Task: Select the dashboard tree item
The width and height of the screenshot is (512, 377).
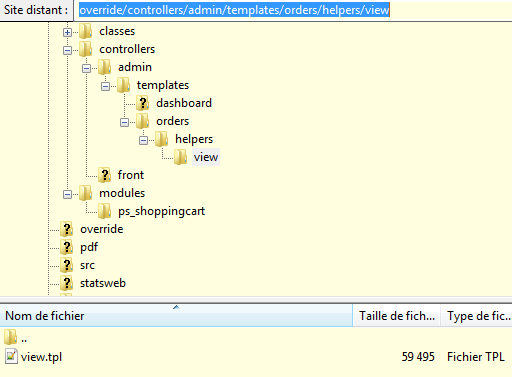Action: coord(184,103)
